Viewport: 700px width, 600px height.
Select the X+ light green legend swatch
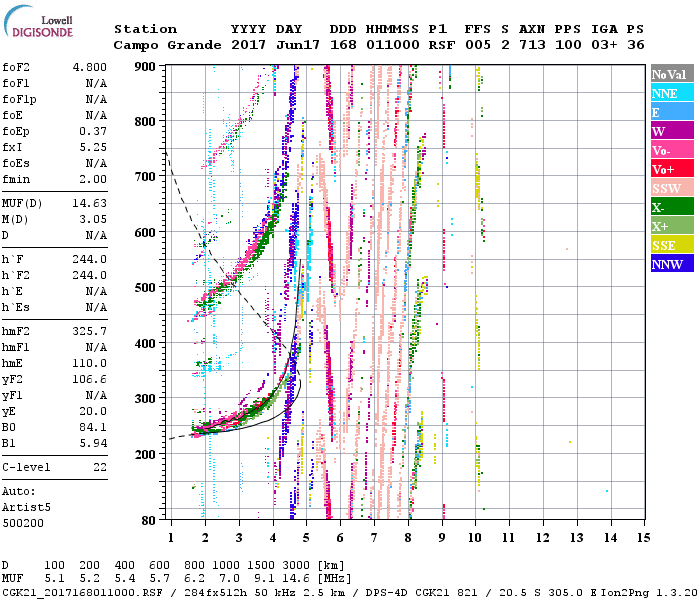(672, 225)
